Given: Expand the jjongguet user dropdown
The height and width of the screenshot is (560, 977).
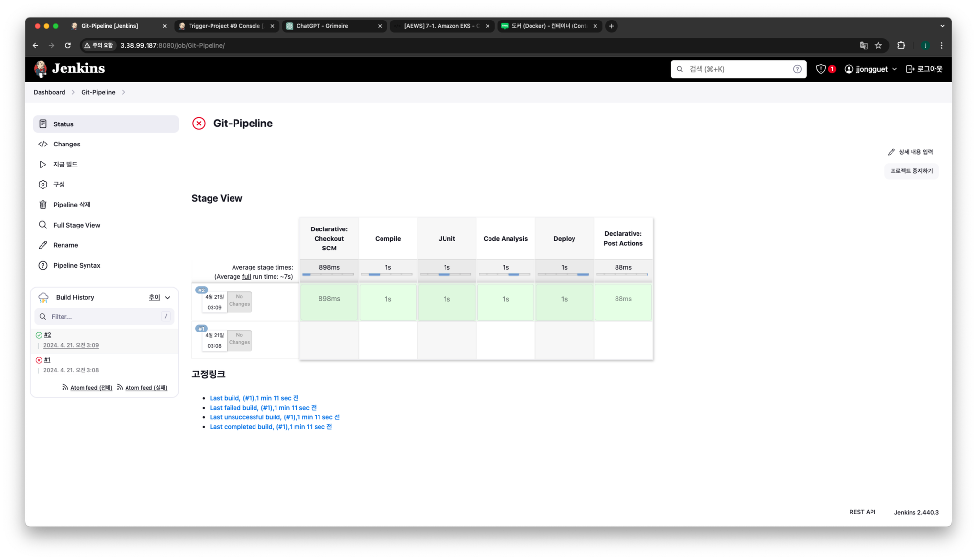Looking at the screenshot, I should click(894, 69).
